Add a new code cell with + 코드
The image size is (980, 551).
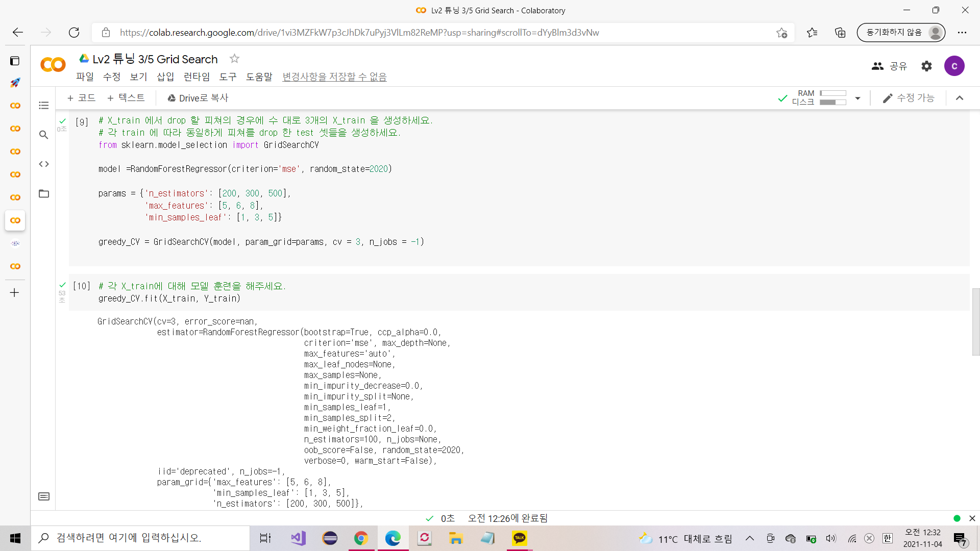(x=82, y=98)
